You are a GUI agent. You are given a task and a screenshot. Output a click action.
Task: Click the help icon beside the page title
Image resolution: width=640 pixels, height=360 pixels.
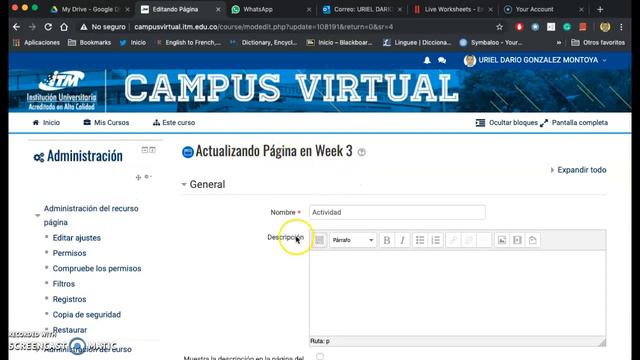[362, 152]
